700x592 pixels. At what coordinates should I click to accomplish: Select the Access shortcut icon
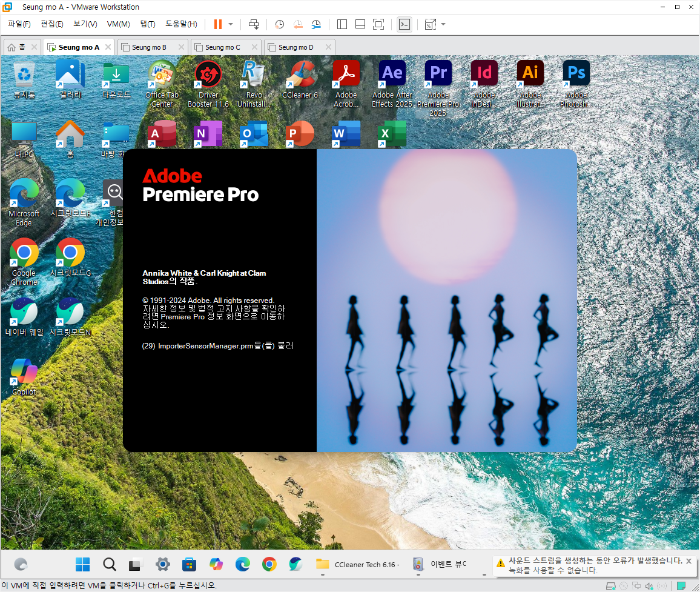pyautogui.click(x=162, y=133)
